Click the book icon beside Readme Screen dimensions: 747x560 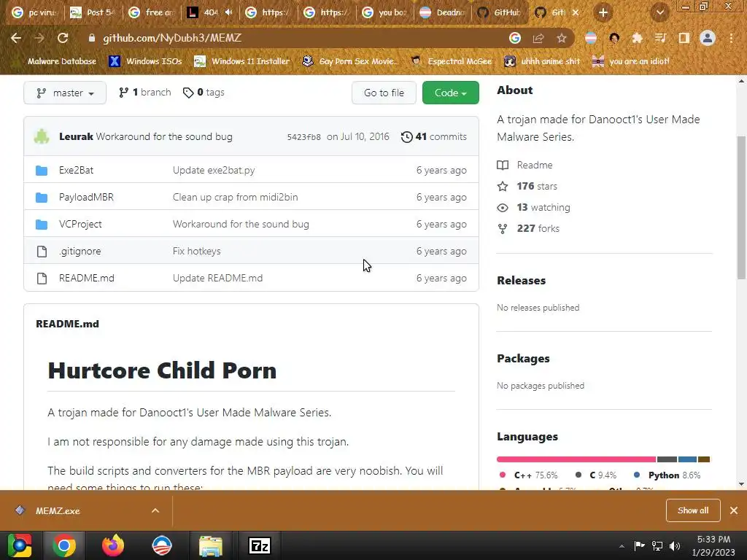[503, 166]
